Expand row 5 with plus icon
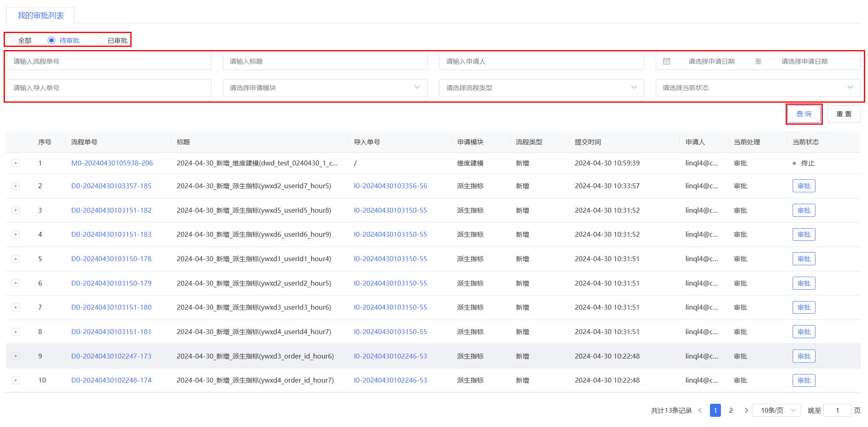 pyautogui.click(x=15, y=259)
